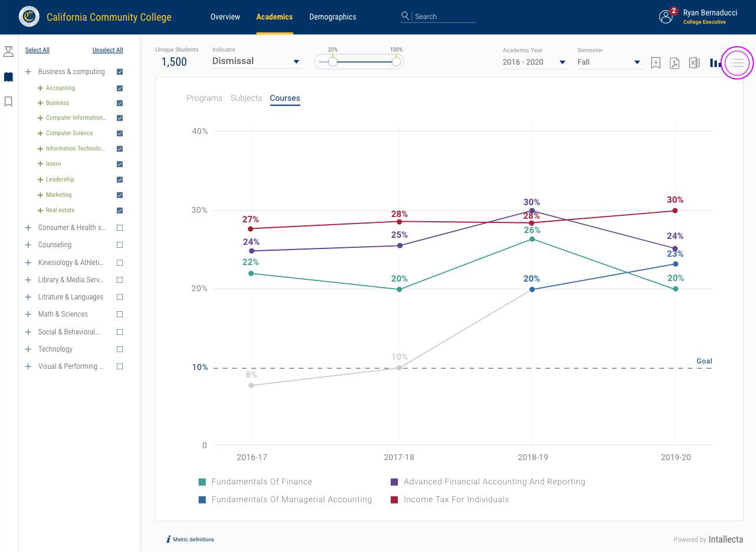Click the 100% range slider handle
The width and height of the screenshot is (756, 552).
pos(396,61)
